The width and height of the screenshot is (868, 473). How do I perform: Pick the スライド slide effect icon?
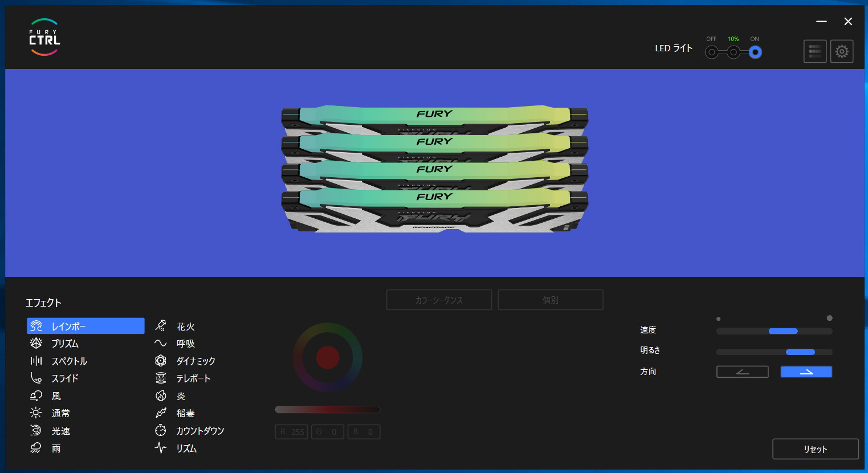pyautogui.click(x=36, y=378)
